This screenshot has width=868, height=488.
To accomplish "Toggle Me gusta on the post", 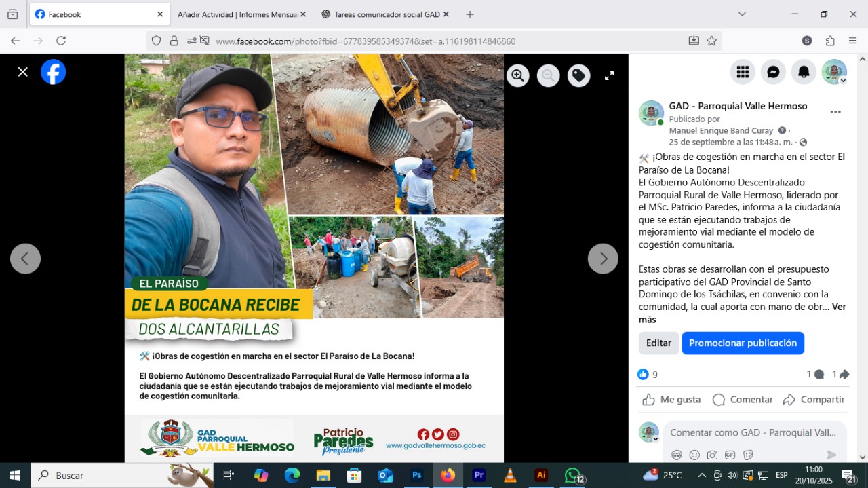I will click(x=671, y=400).
